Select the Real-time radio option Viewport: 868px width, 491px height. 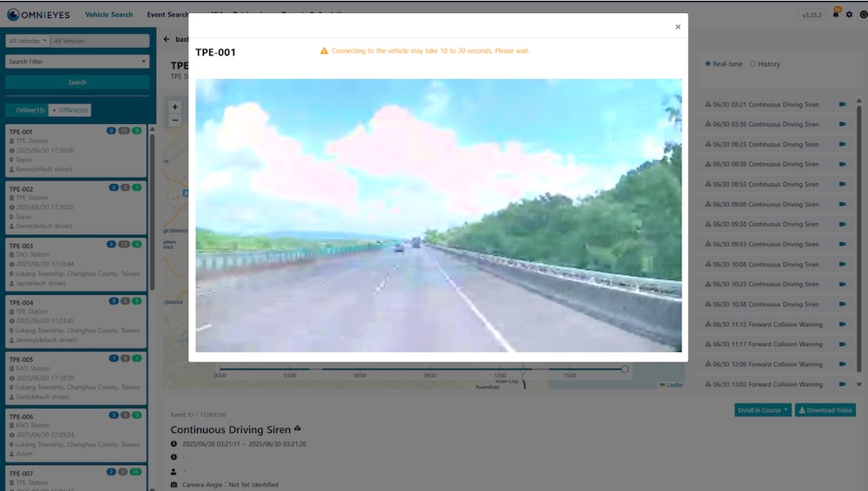pyautogui.click(x=707, y=63)
